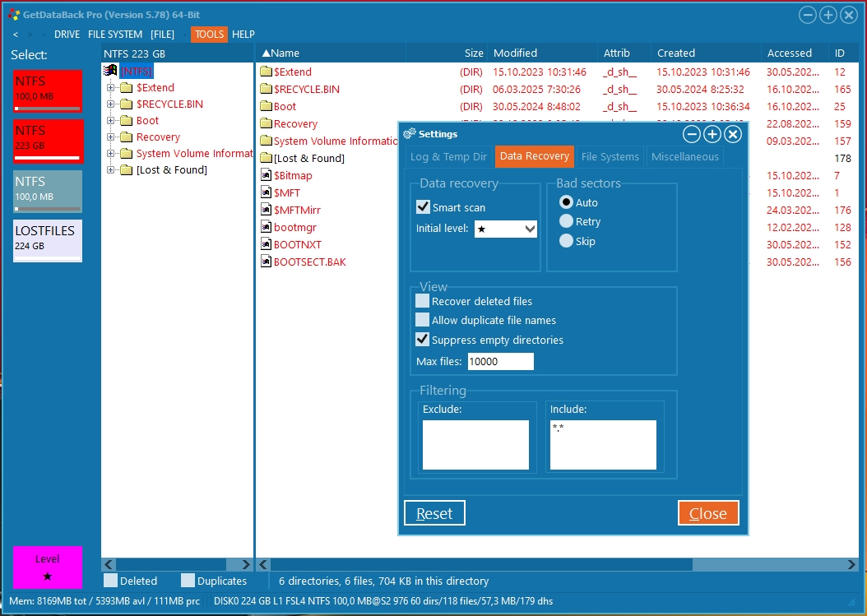Click the $MFT file icon

point(266,192)
